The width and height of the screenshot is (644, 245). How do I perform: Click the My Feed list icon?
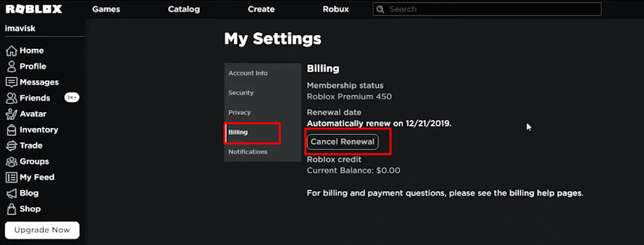coord(11,178)
